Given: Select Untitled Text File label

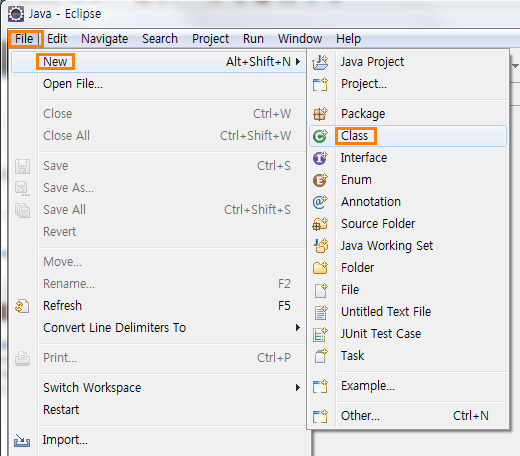Looking at the screenshot, I should click(386, 312).
